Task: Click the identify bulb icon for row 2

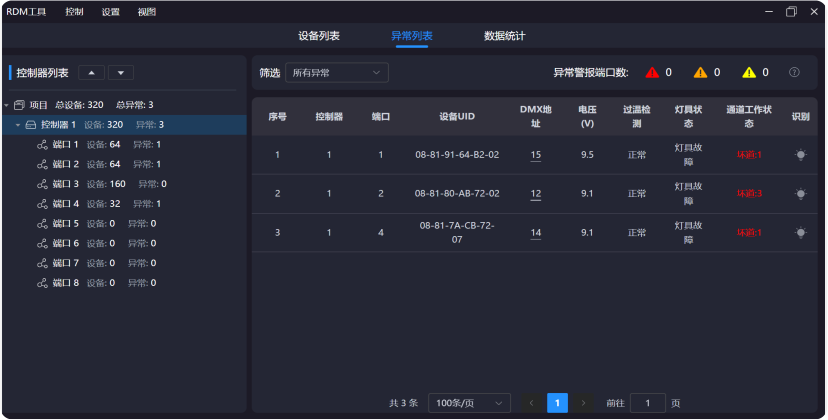Action: (800, 193)
